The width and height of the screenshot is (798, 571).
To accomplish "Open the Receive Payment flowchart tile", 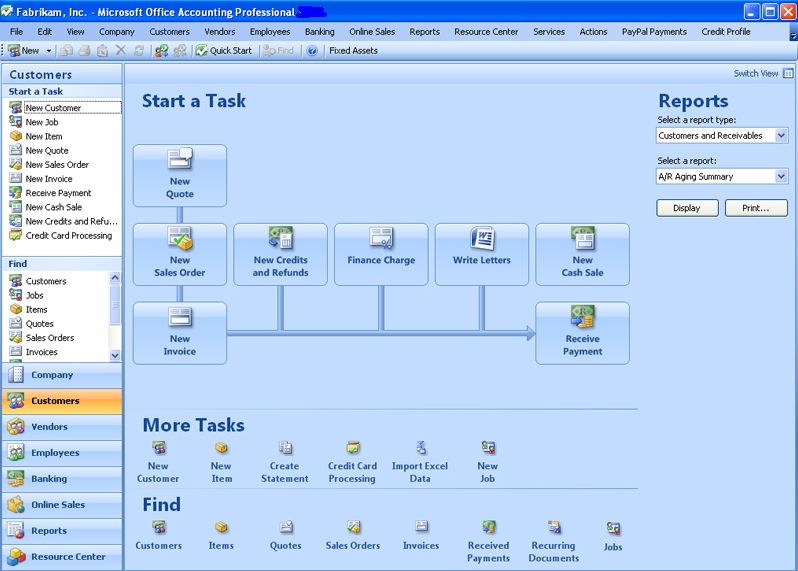I will (582, 333).
